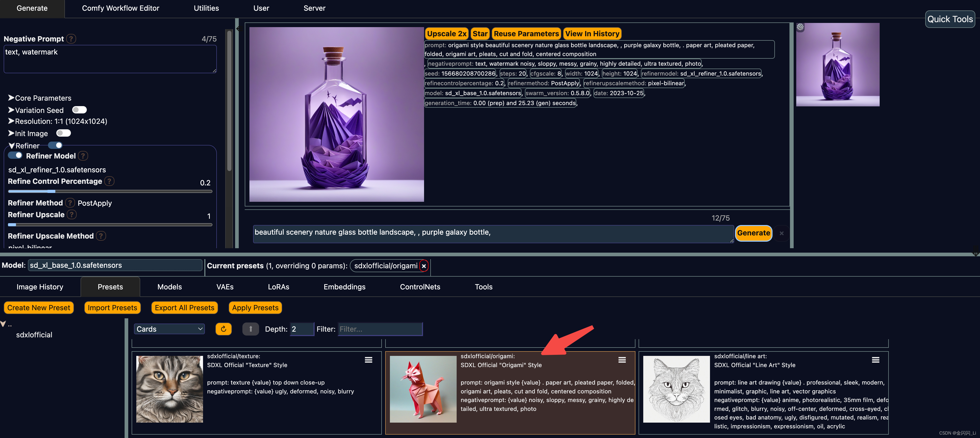Click the Upscale 2x button
This screenshot has height=438, width=980.
point(446,34)
